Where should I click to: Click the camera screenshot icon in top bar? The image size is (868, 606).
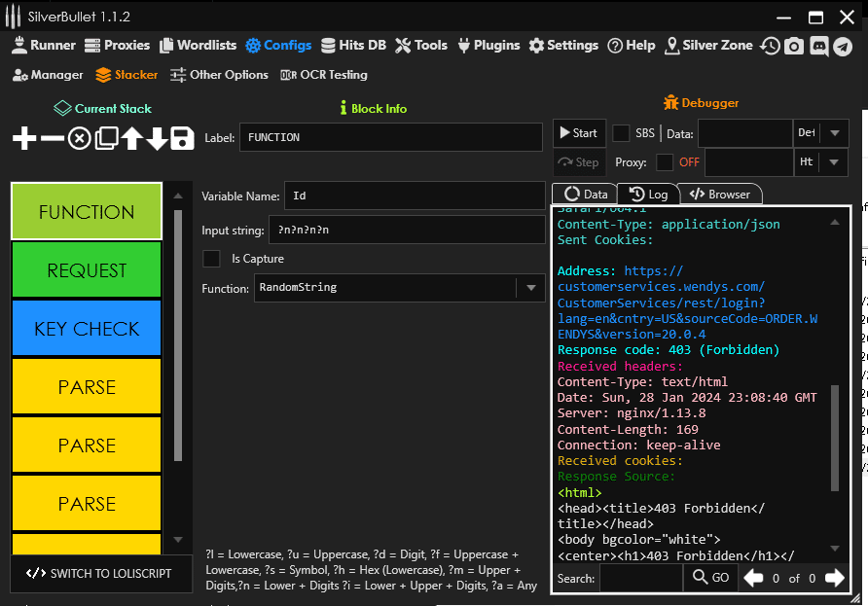click(794, 46)
